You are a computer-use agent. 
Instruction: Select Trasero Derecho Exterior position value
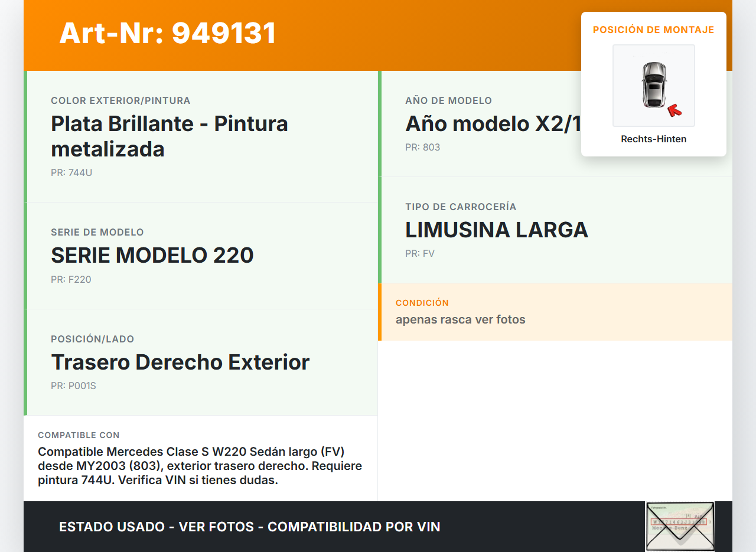tap(180, 362)
